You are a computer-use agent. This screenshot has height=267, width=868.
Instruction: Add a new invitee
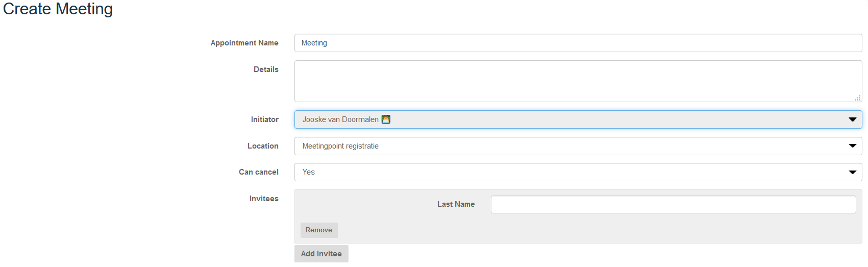(321, 254)
